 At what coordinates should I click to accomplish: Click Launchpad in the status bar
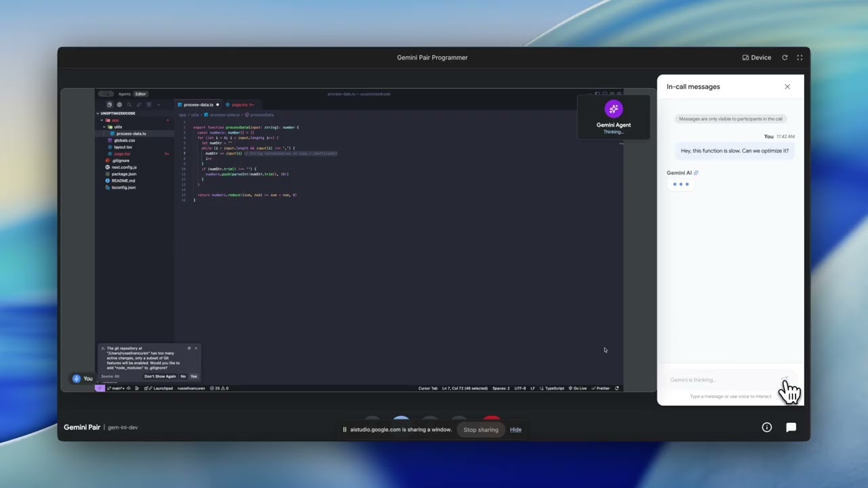click(159, 388)
